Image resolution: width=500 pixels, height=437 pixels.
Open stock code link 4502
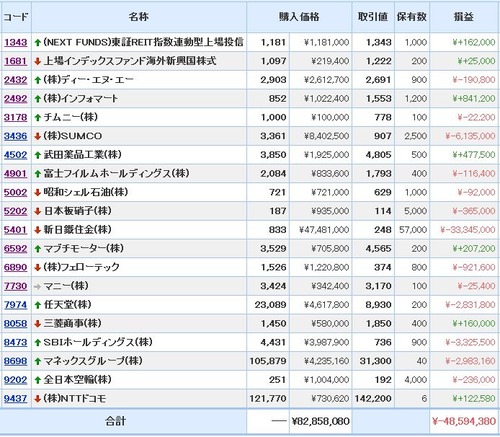click(16, 155)
